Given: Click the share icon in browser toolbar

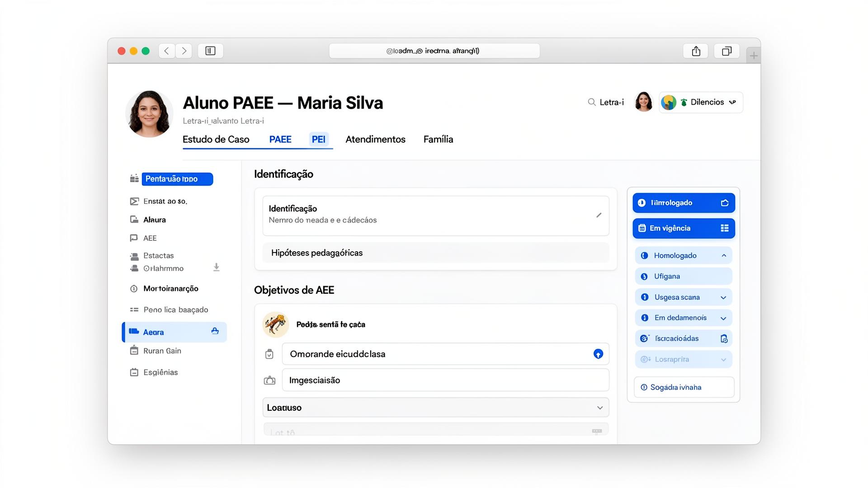Looking at the screenshot, I should (x=696, y=51).
